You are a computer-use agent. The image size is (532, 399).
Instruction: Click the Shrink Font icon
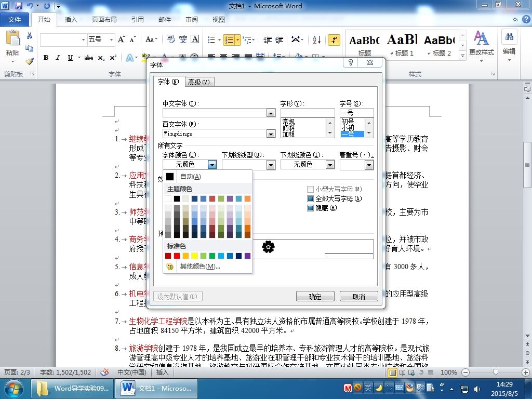[x=132, y=39]
